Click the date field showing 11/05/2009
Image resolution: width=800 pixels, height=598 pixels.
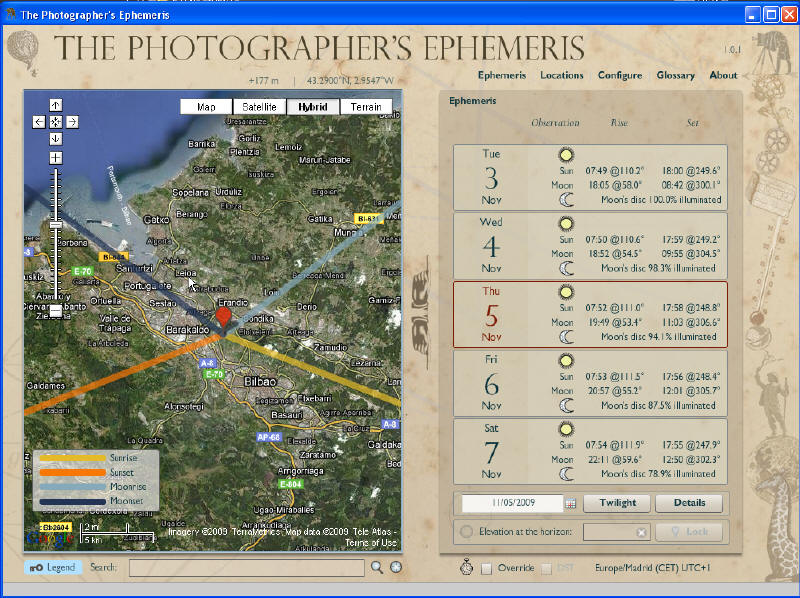click(512, 503)
